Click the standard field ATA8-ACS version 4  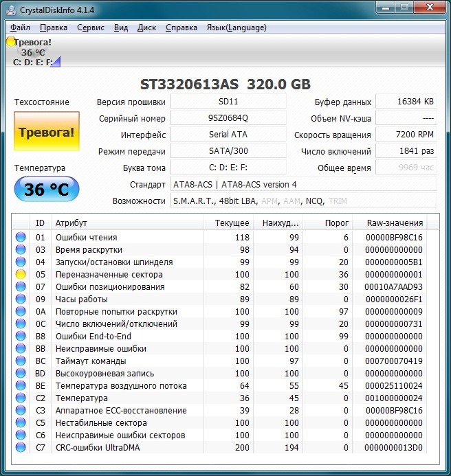(x=303, y=184)
